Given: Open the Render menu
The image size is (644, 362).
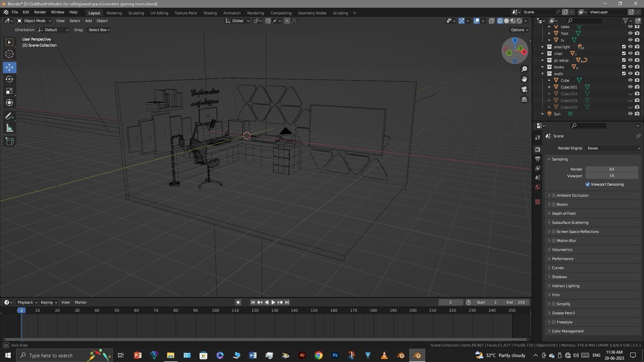Looking at the screenshot, I should click(x=40, y=12).
